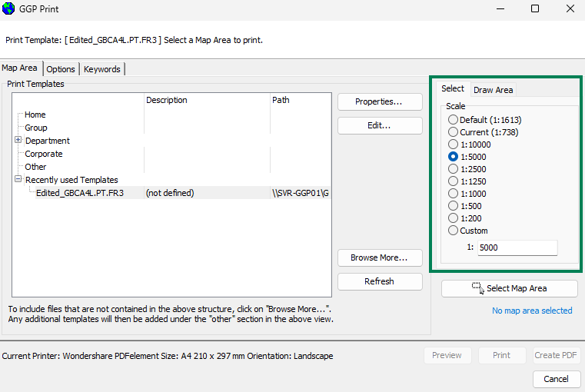Open the Keywords tab
This screenshot has width=585, height=392.
tap(101, 69)
